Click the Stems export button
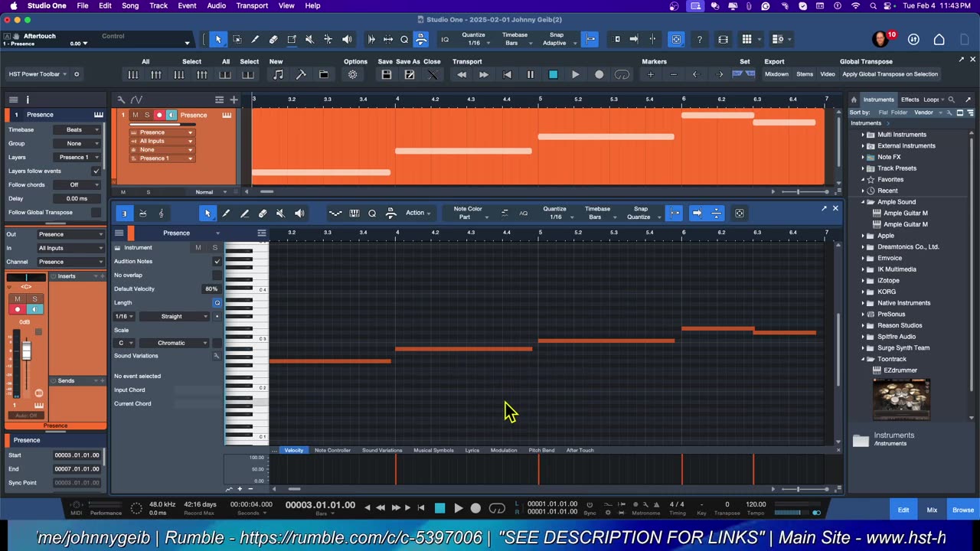Screen dimensions: 980x551 [805, 74]
